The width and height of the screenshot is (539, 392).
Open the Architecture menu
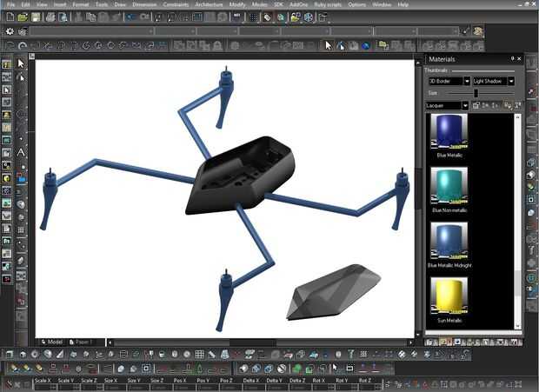pyautogui.click(x=209, y=5)
